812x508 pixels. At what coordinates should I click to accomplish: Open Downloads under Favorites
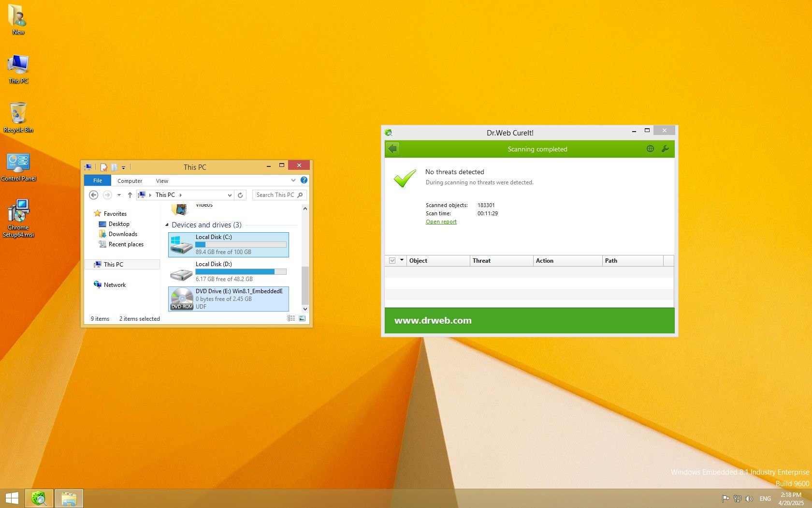click(x=118, y=234)
